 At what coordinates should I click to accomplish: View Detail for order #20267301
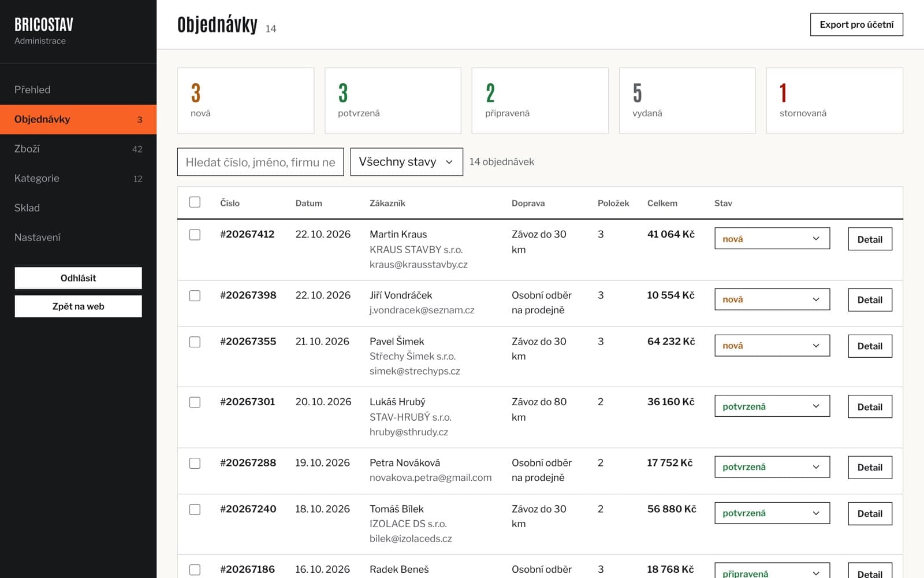tap(870, 407)
